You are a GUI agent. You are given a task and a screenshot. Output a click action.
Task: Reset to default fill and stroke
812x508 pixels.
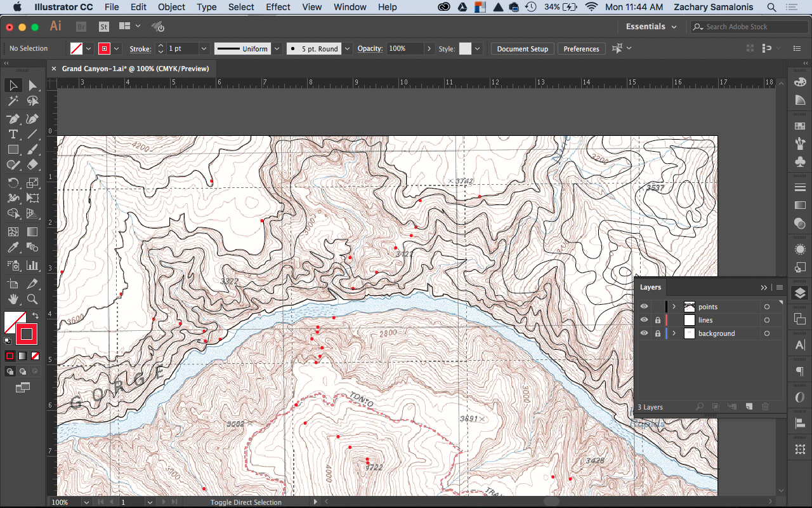click(x=8, y=341)
